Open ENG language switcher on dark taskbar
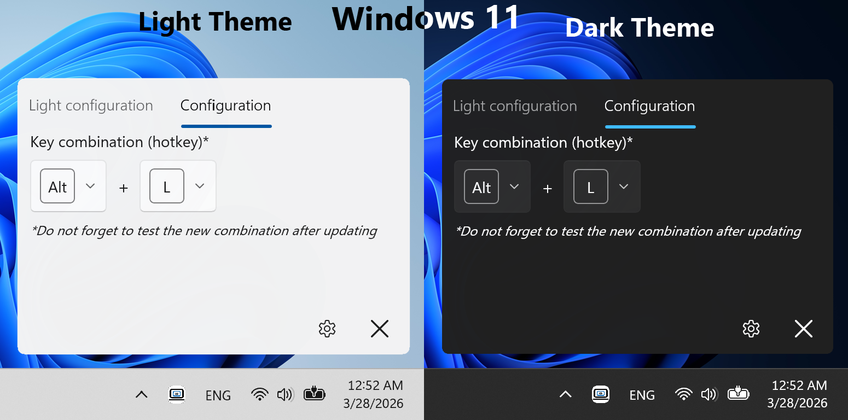The image size is (848, 420). click(x=642, y=395)
